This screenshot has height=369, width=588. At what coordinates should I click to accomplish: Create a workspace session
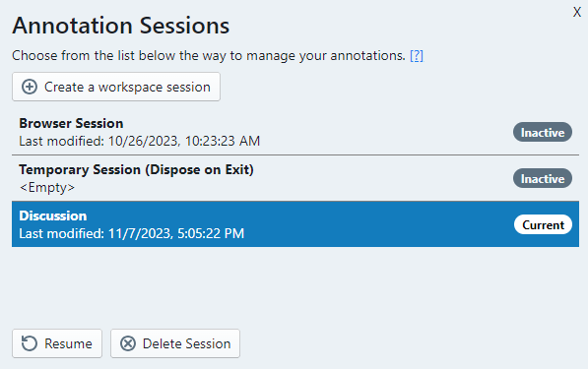(116, 87)
